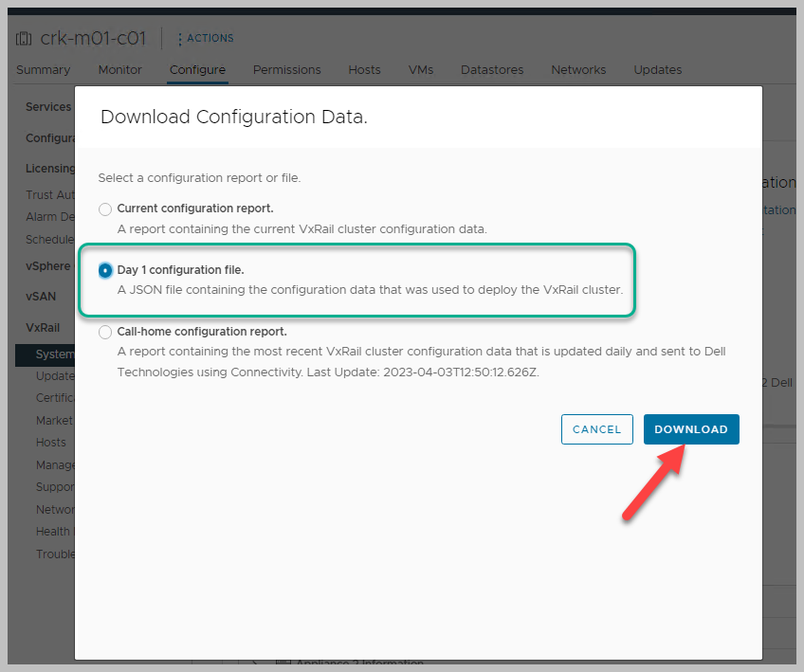Click the cluster icon beside crk-m01-c01

click(25, 39)
